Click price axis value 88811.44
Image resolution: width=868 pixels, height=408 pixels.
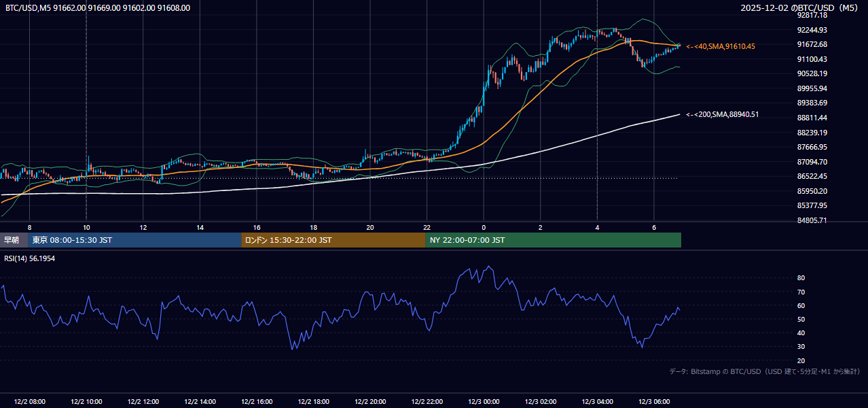(812, 118)
